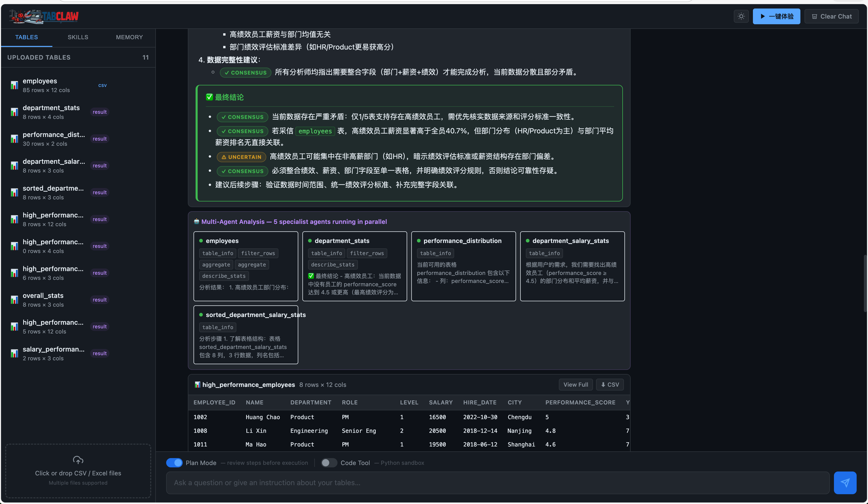Expand the employees agent card

(246, 266)
